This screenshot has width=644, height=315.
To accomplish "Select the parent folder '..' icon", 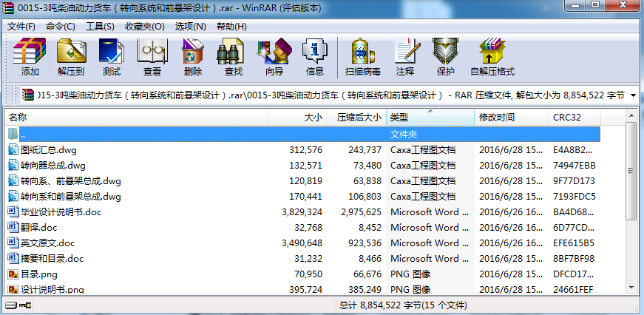I will pyautogui.click(x=13, y=134).
